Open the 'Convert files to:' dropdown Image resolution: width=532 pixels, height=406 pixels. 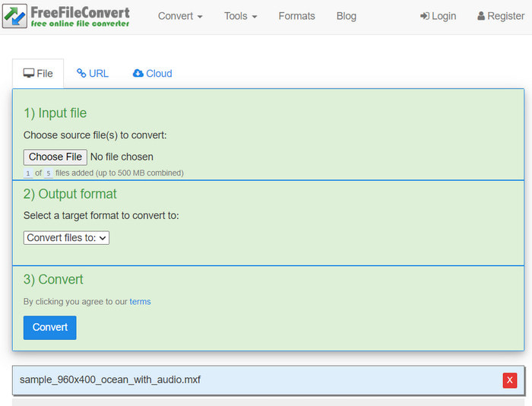(x=66, y=238)
